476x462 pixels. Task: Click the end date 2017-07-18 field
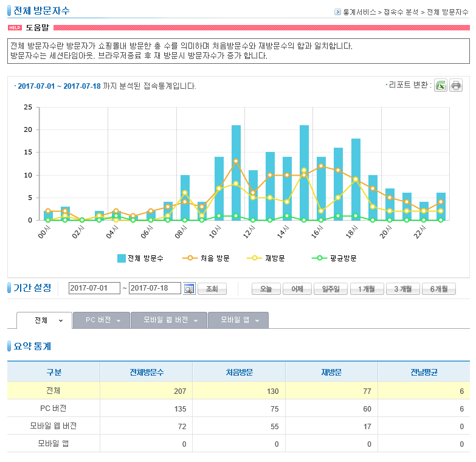point(155,288)
